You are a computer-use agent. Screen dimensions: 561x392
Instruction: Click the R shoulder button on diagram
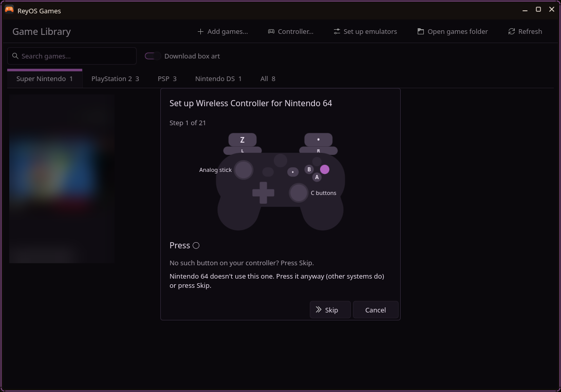(x=319, y=150)
